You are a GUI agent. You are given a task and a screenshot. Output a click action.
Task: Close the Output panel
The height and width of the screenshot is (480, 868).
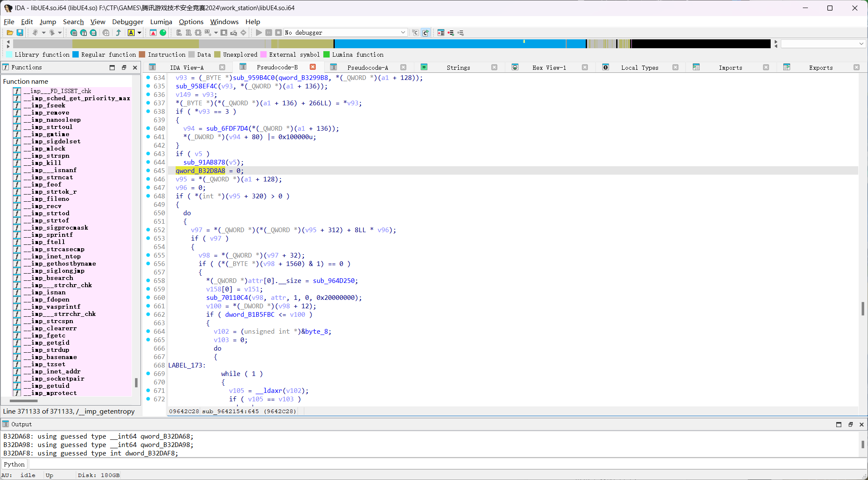click(861, 424)
